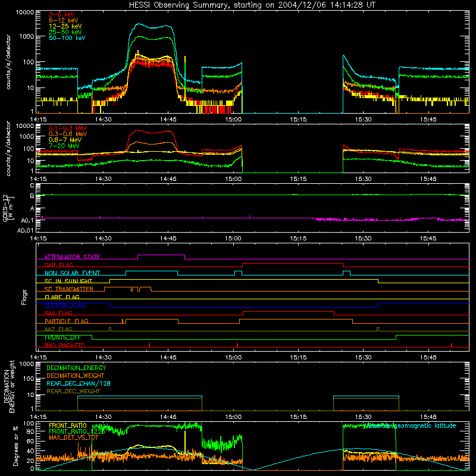The image size is (476, 476).
Task: Click the FRONTS_OFF flag label
Action: point(62,337)
